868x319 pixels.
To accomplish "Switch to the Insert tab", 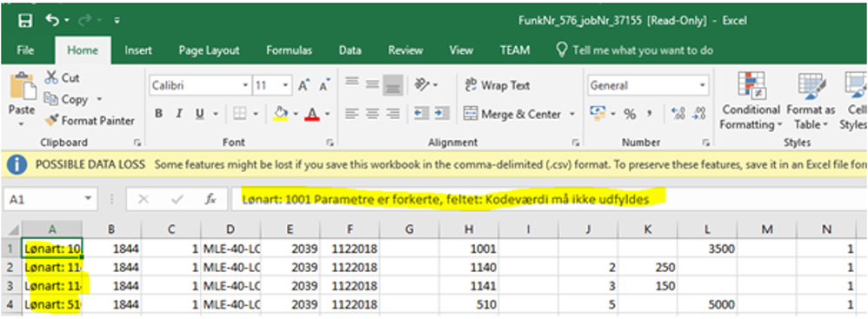I will coord(138,50).
